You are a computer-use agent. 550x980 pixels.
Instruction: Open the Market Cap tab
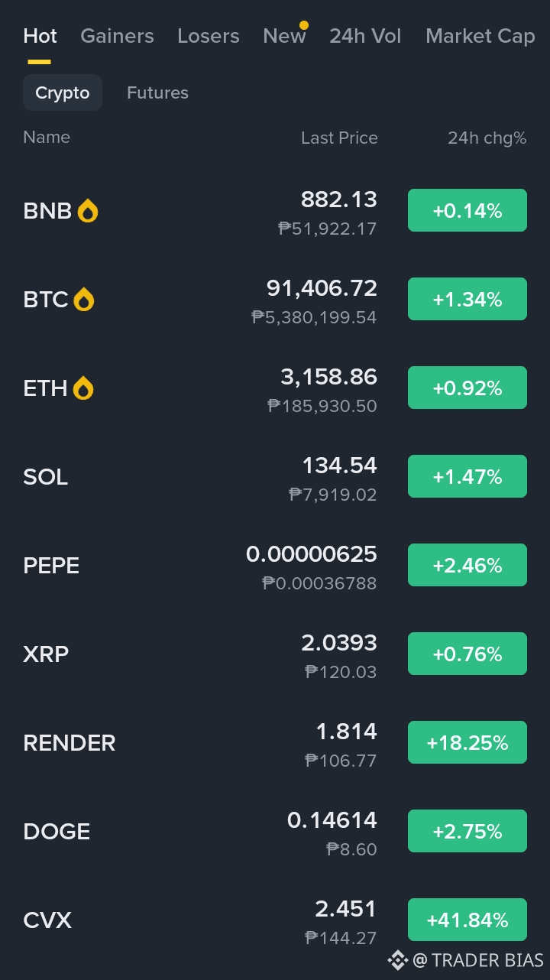480,36
